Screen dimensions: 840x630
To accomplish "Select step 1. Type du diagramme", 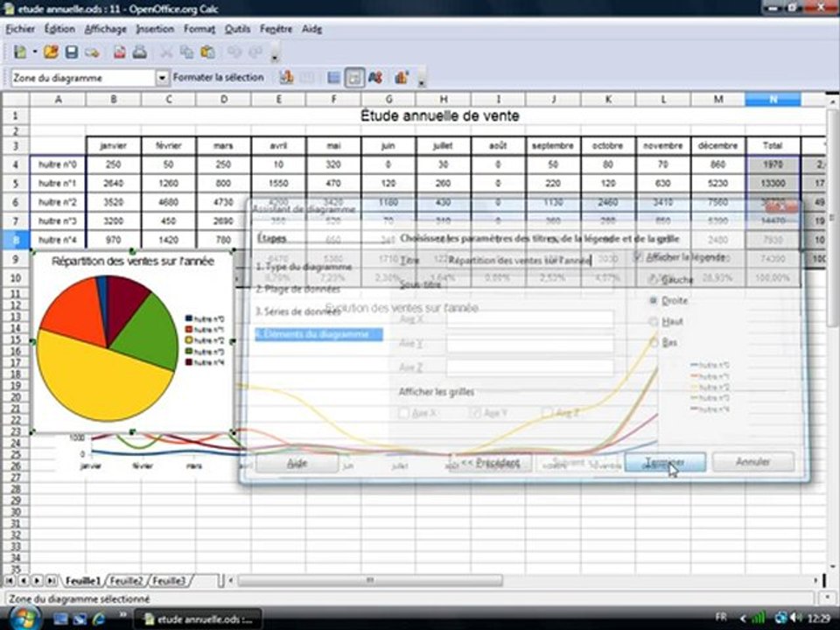I will [304, 267].
